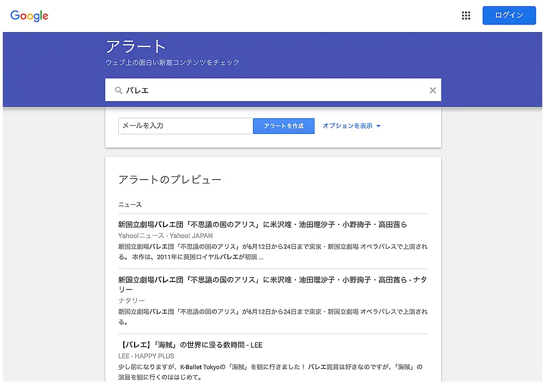The height and width of the screenshot is (392, 545).
Task: Open the 【バレエ】「海賊」の世界に浸る数時間 headline
Action: click(x=190, y=345)
